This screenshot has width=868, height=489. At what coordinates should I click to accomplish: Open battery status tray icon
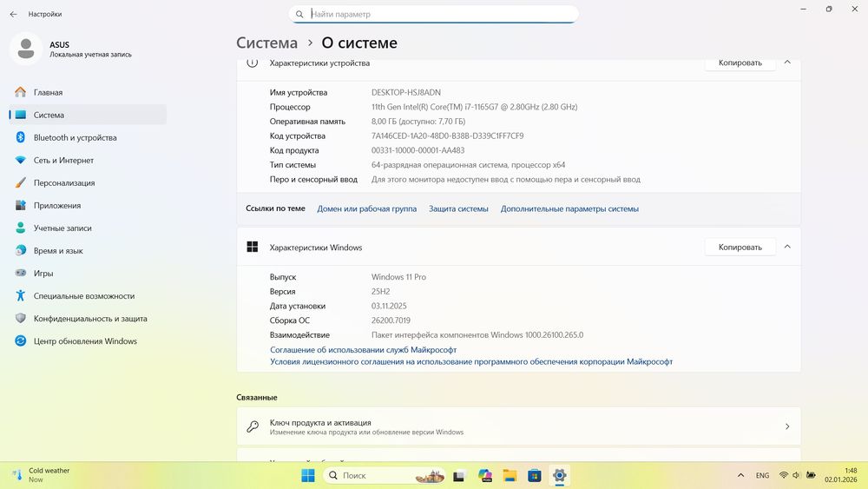tap(811, 475)
